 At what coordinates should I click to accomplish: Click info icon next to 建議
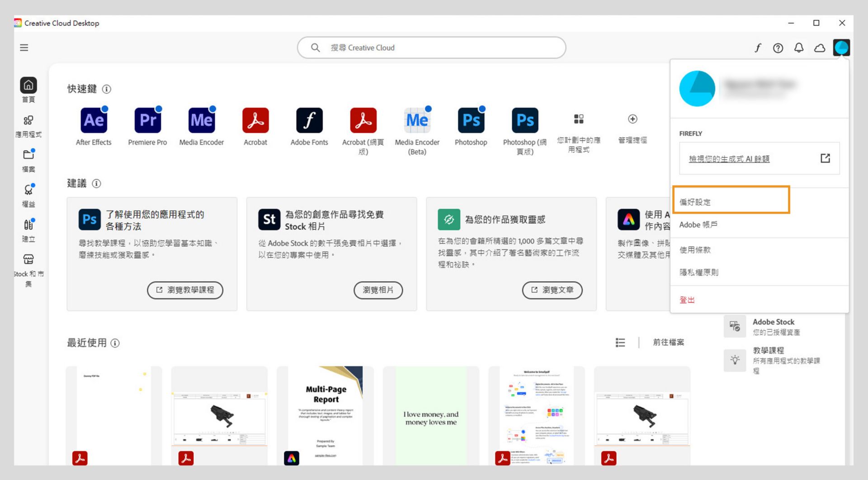96,184
